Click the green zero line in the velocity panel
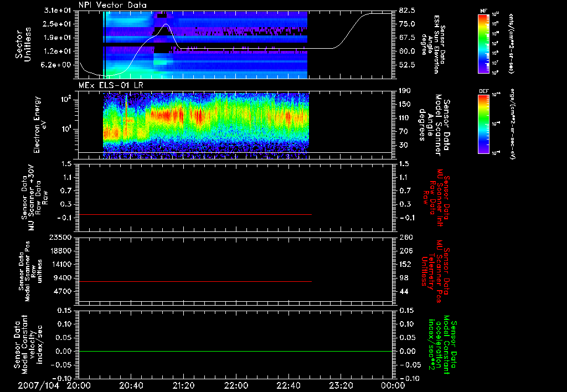Viewport: 567px width, 392px height. click(235, 351)
